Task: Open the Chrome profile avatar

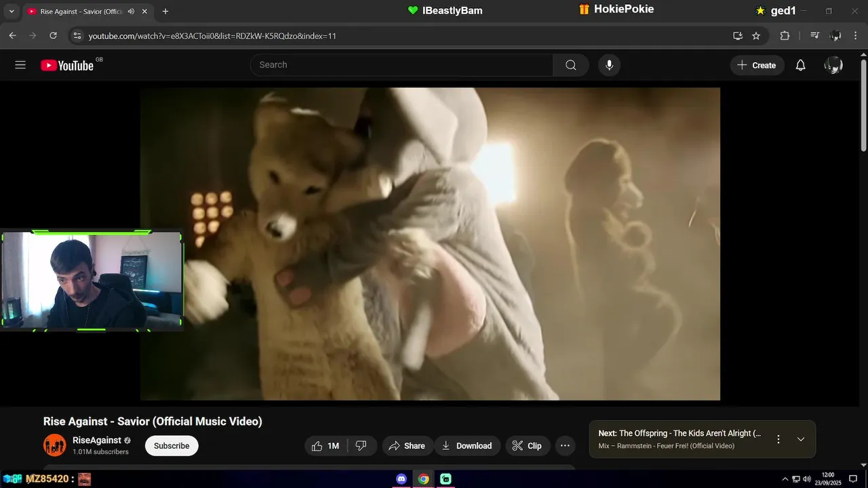Action: 835,36
